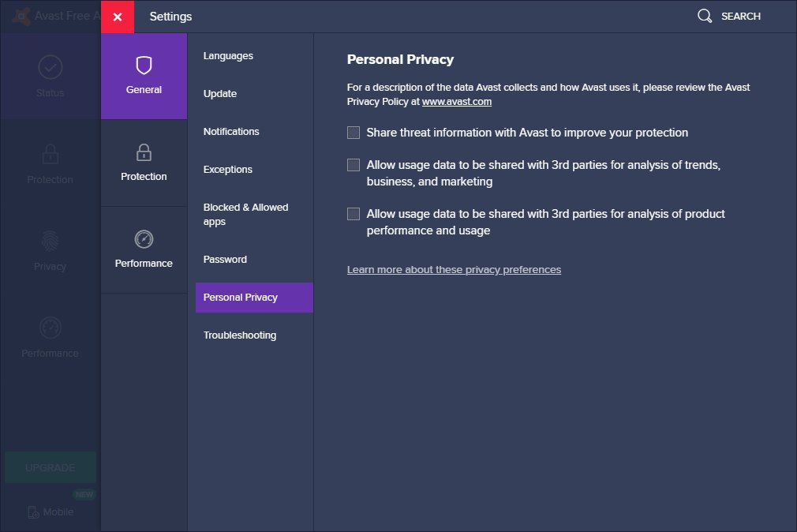Click the dimmed Protection lock icon in main sidebar
This screenshot has height=532, width=797.
51,154
